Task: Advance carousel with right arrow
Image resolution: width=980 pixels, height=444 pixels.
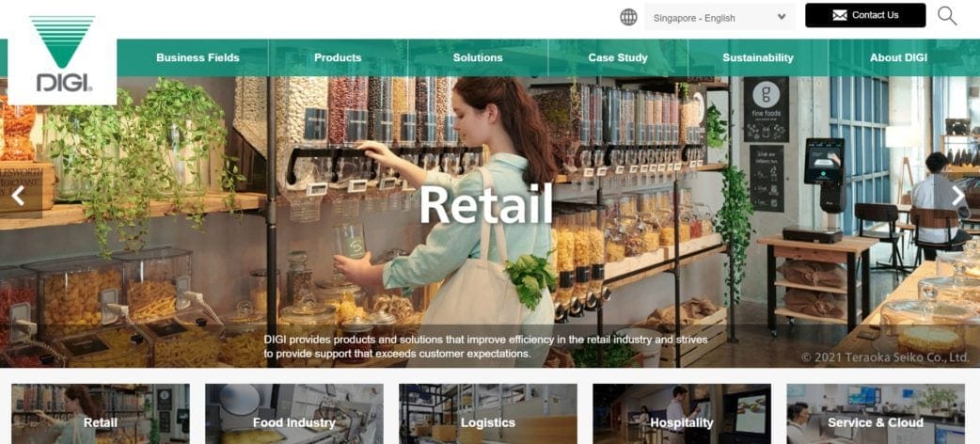Action: 958,196
